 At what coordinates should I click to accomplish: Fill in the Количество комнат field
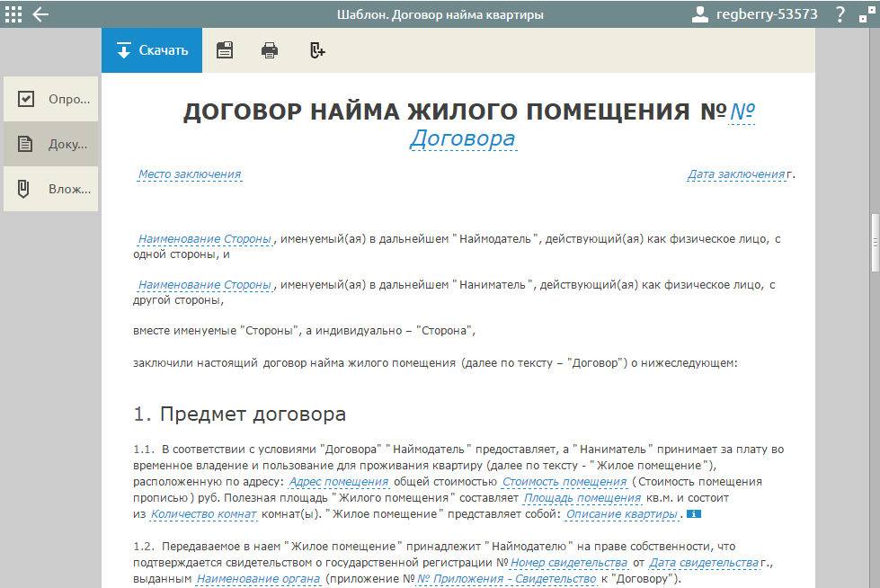coord(203,514)
